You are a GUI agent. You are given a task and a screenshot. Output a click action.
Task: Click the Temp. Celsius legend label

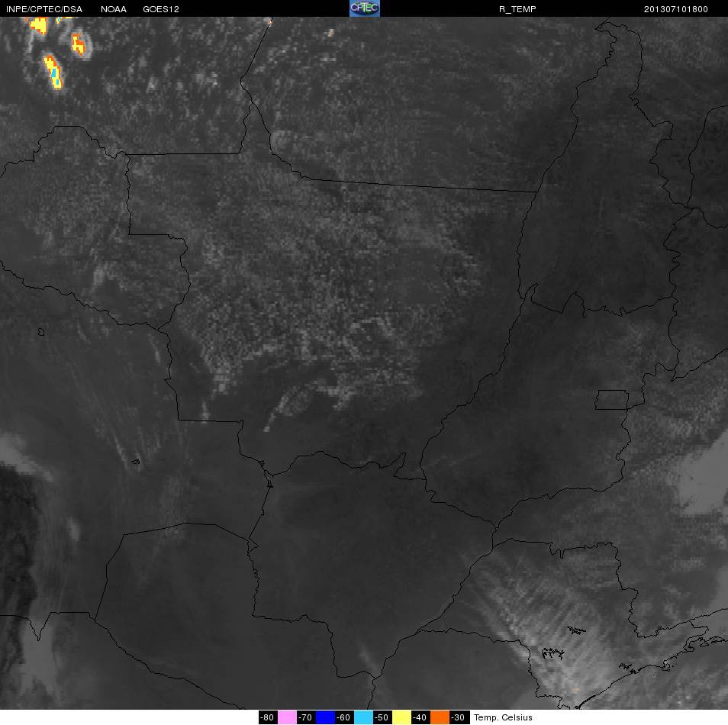(503, 717)
